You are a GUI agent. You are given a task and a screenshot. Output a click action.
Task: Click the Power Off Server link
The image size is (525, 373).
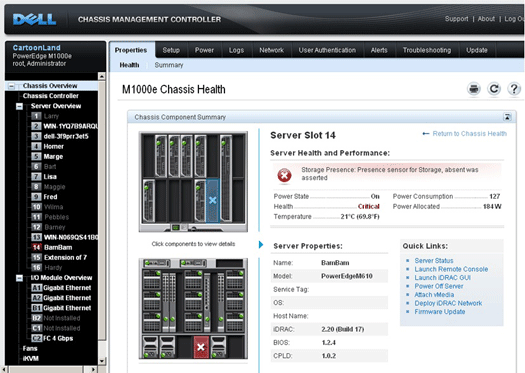pyautogui.click(x=439, y=286)
